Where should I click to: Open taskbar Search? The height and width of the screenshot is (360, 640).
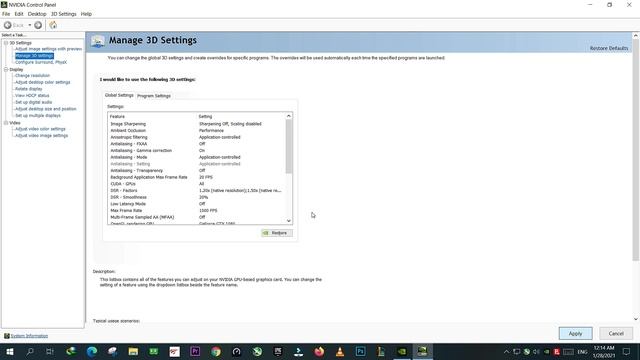tap(30, 351)
